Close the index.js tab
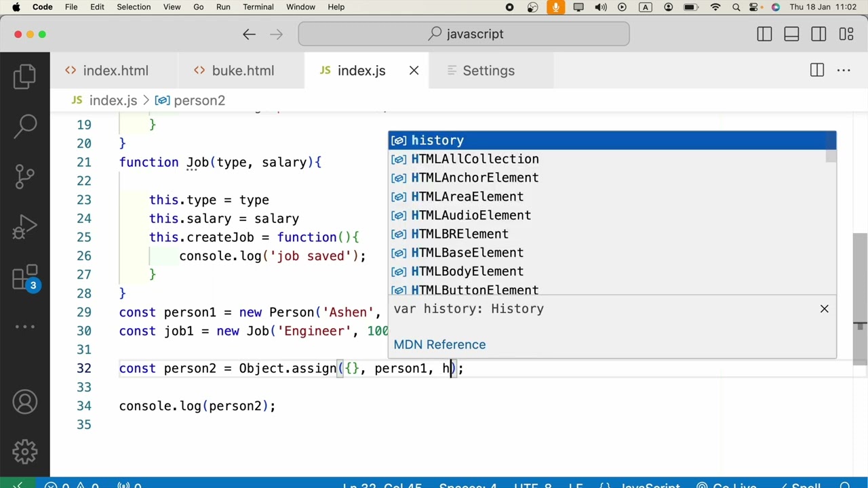Image resolution: width=868 pixels, height=488 pixels. tap(414, 70)
